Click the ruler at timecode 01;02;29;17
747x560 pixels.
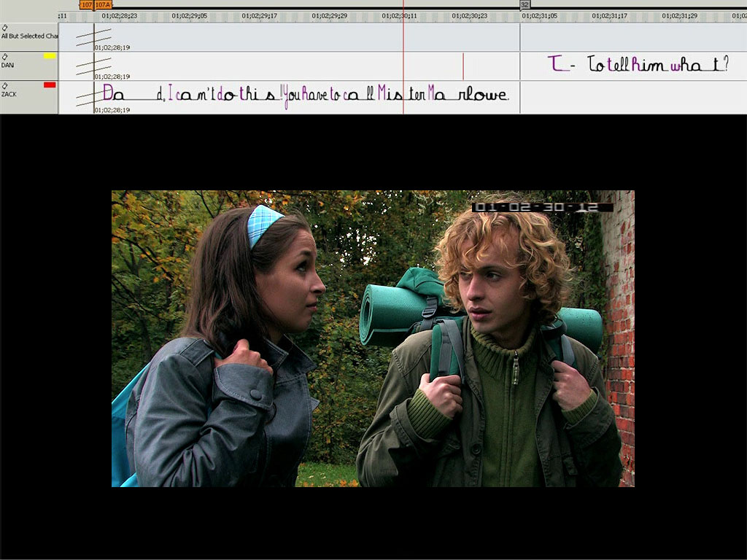point(259,15)
